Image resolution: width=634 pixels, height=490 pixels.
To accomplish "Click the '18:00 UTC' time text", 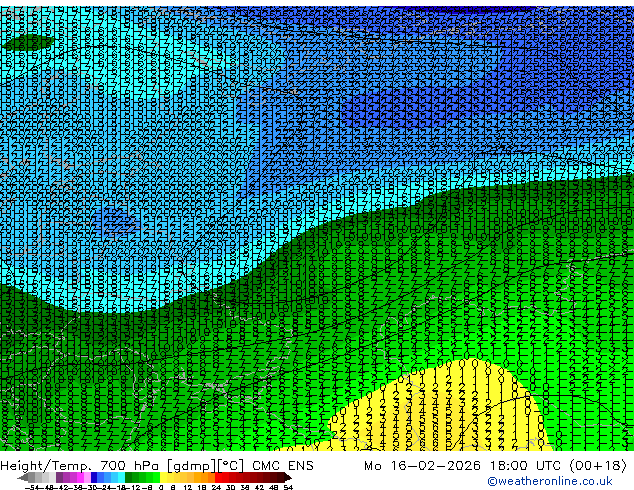I will [x=525, y=466].
